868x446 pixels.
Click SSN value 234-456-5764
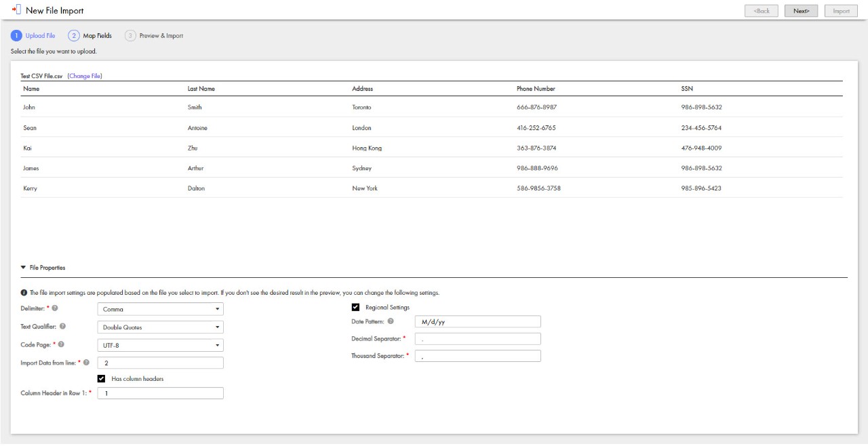(x=701, y=128)
